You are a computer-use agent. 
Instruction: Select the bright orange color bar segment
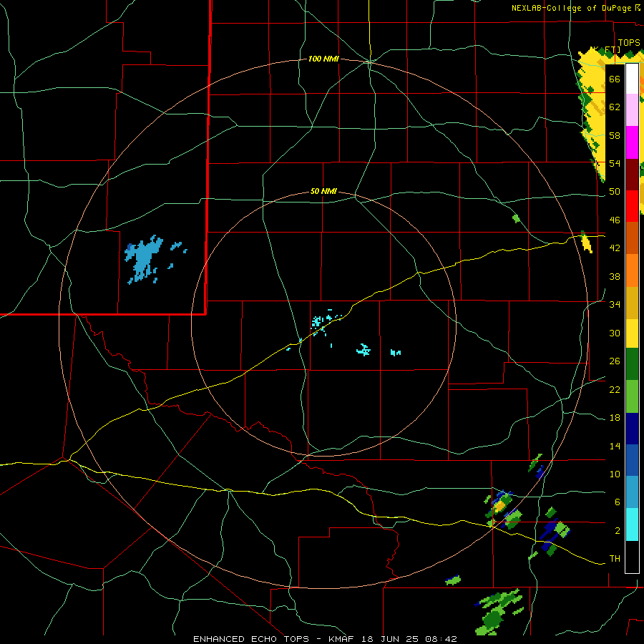[x=632, y=270]
